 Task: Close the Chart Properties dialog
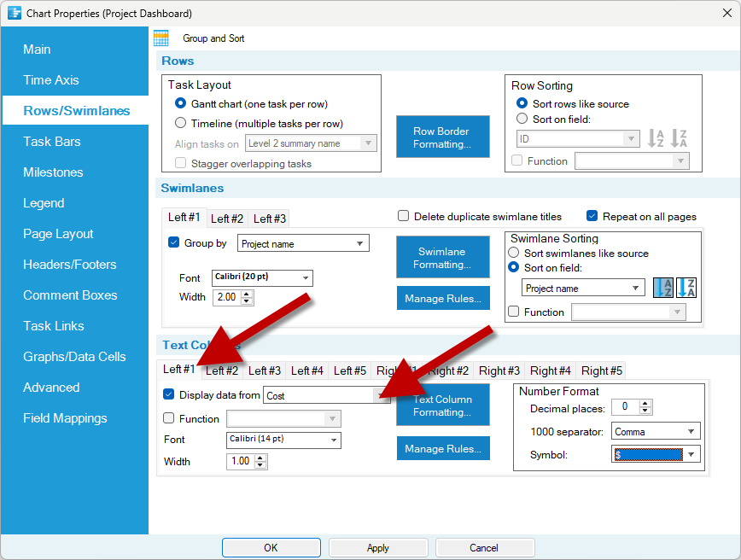pos(727,13)
